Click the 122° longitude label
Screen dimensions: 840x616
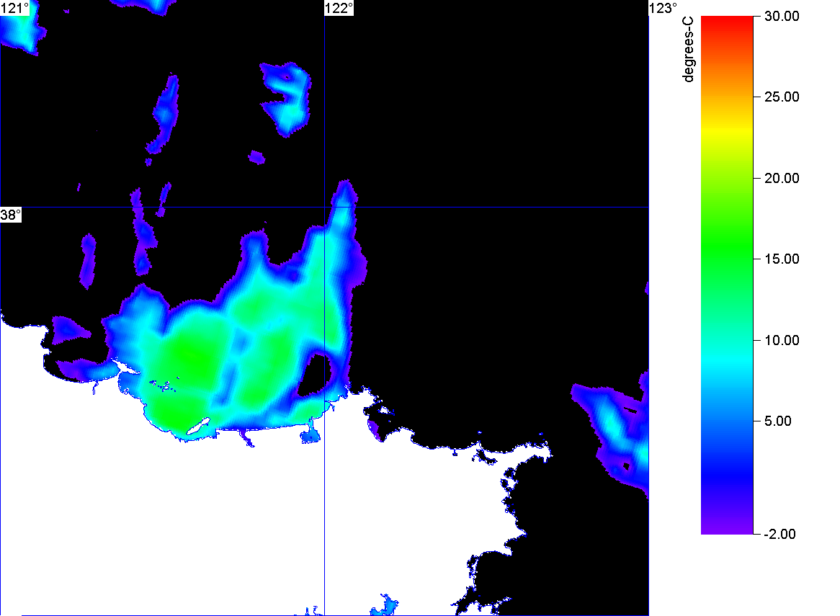(339, 8)
